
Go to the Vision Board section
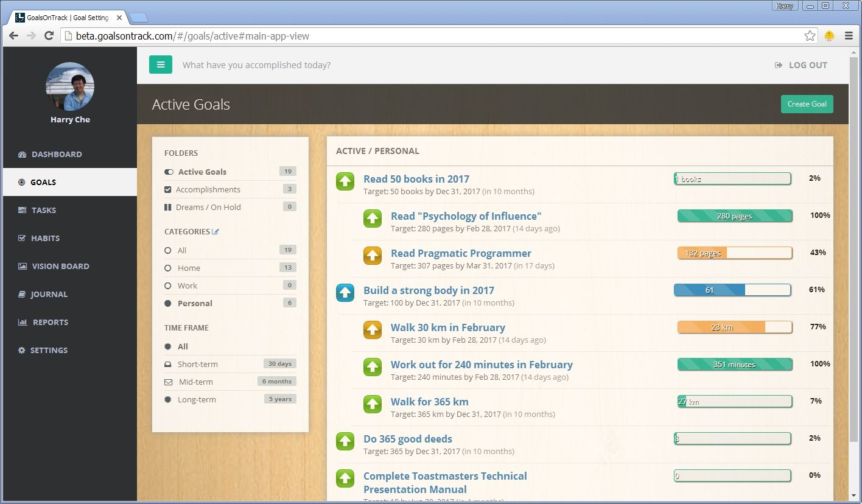(x=60, y=266)
